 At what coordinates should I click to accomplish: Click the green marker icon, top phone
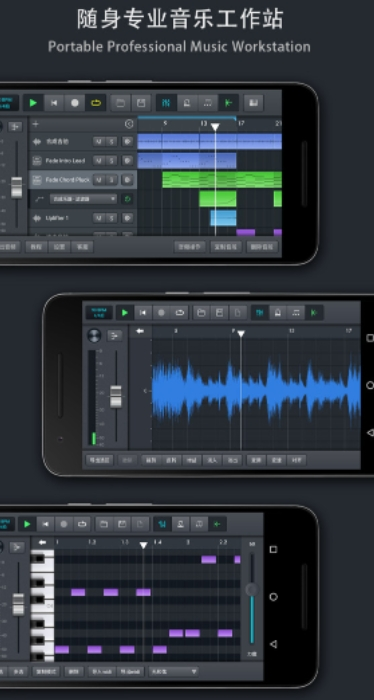[x=229, y=103]
